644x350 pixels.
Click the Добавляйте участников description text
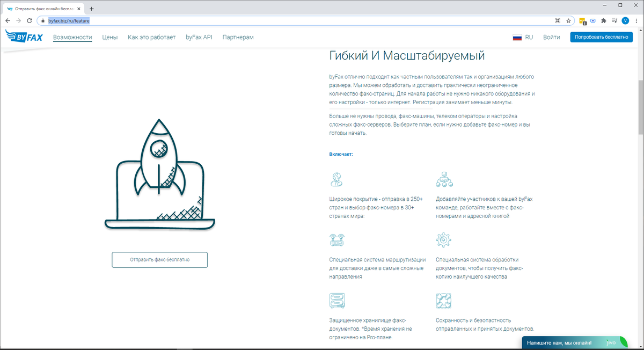[484, 207]
